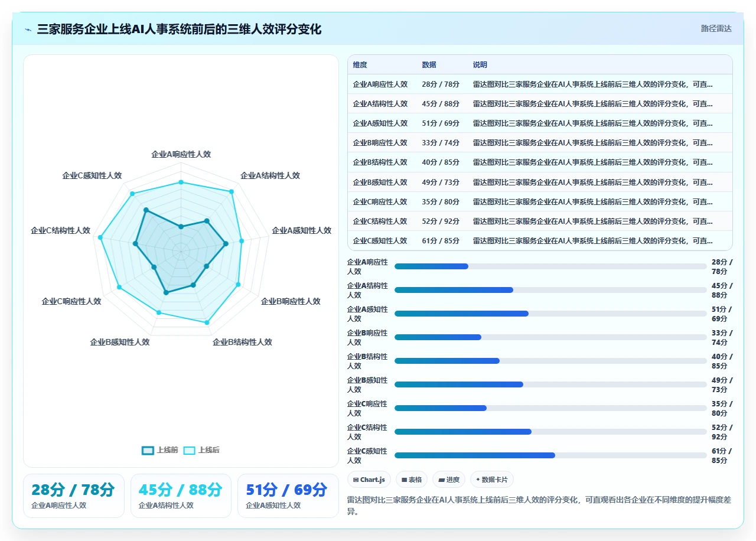This screenshot has width=756, height=541.
Task: Click progress value 40分 / 85分
Action: click(722, 361)
